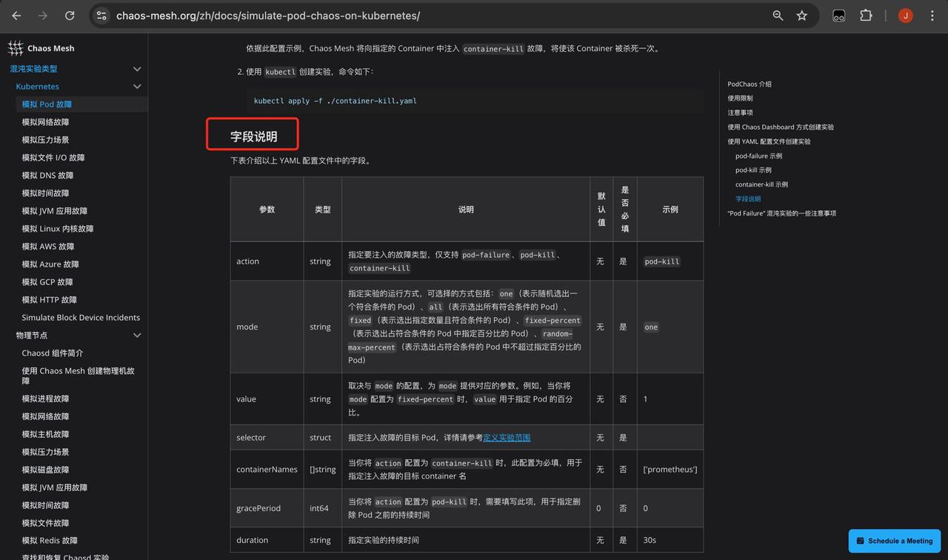Image resolution: width=948 pixels, height=560 pixels.
Task: Open 模拟进程故障 page
Action: [x=45, y=399]
